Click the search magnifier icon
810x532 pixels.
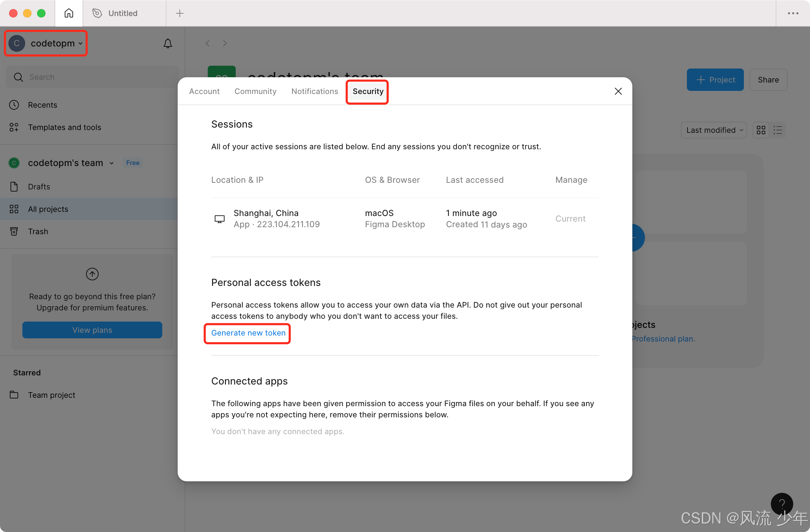tap(19, 77)
